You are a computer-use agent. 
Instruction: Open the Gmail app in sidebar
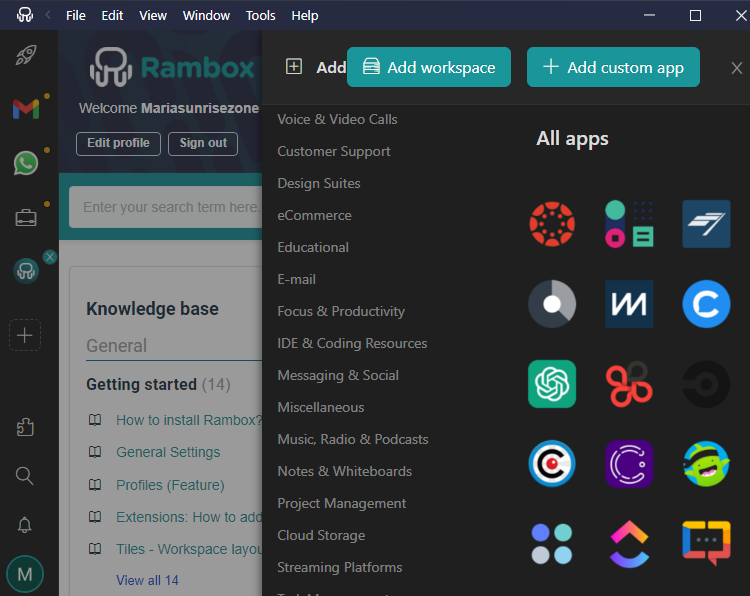coord(26,109)
